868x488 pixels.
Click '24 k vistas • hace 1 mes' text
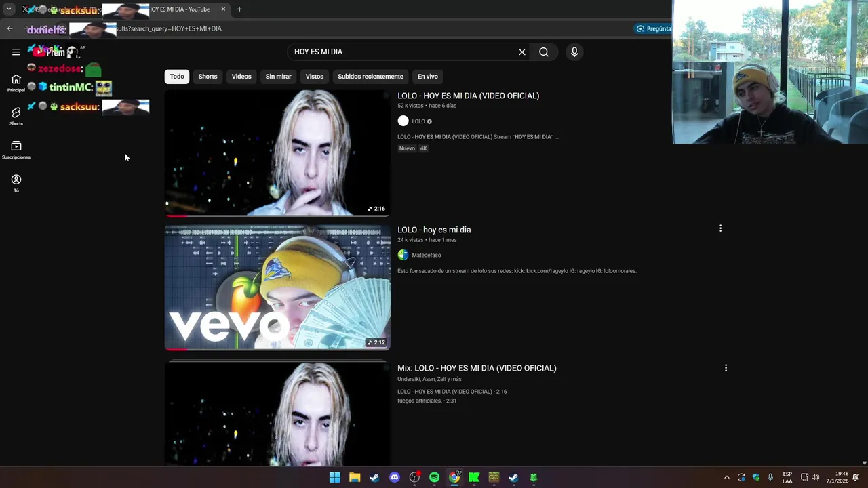(x=427, y=240)
